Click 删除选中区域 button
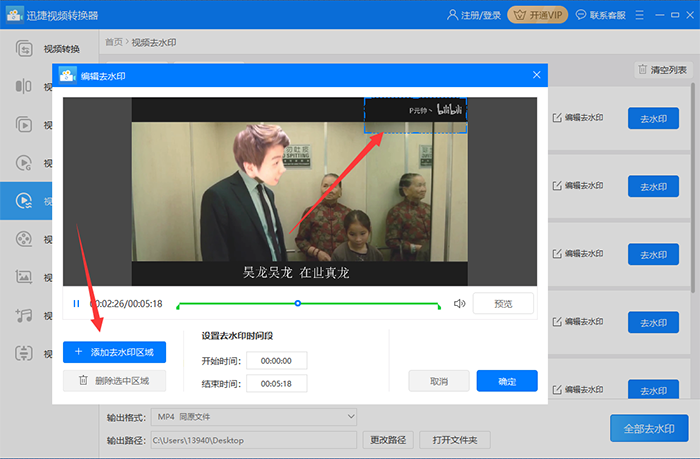The height and width of the screenshot is (459, 700). pyautogui.click(x=114, y=380)
